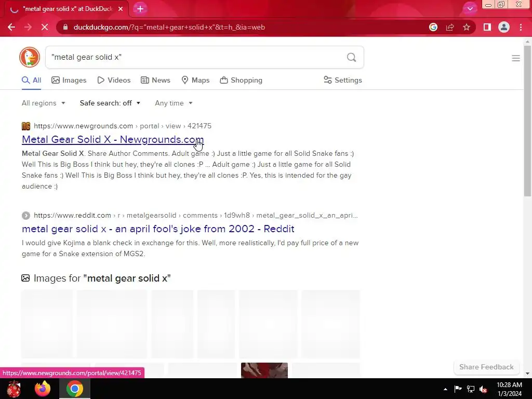Click the tab search chevron button

[x=470, y=9]
